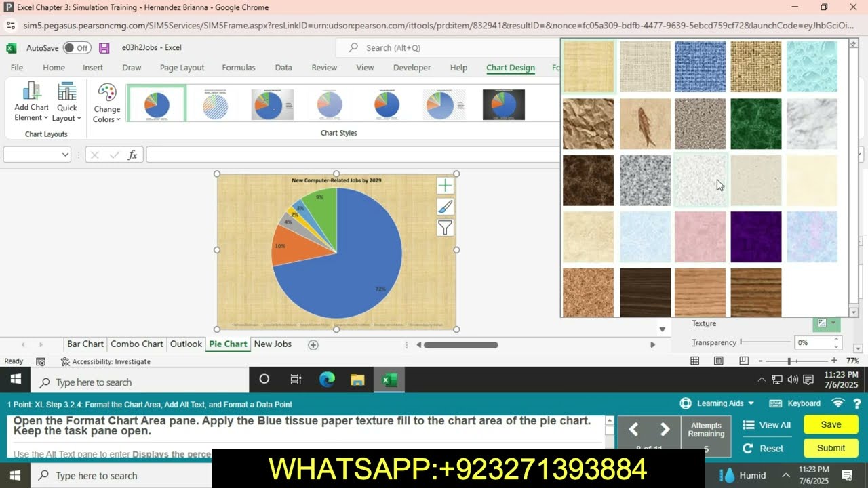Click the Keyboard button

click(x=795, y=403)
